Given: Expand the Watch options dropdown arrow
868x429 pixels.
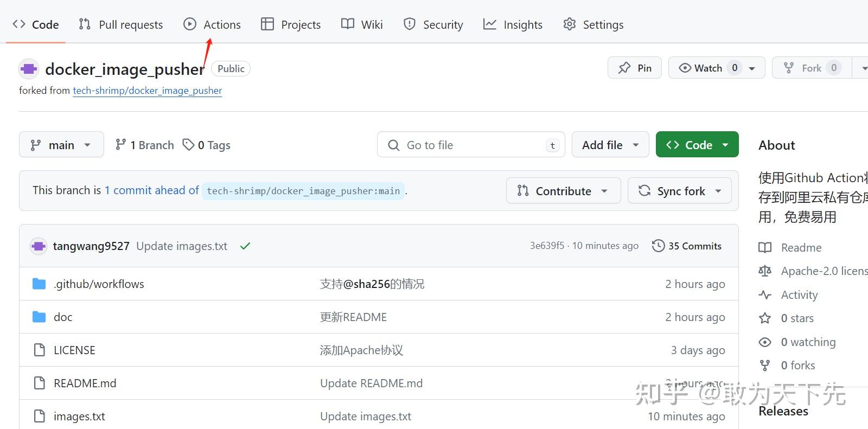Looking at the screenshot, I should [x=752, y=68].
